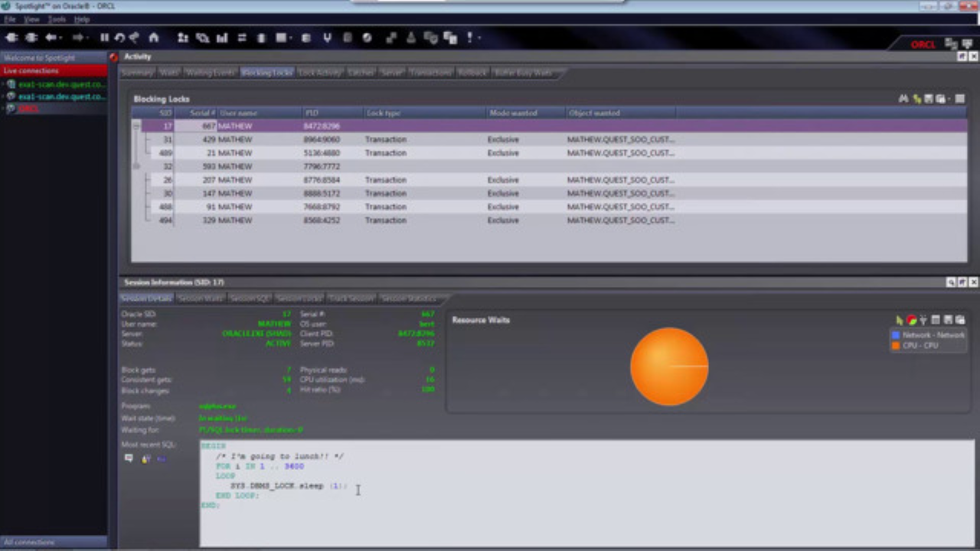Open the Blocking Locks grid options icon
This screenshot has width=980, height=551.
[959, 99]
